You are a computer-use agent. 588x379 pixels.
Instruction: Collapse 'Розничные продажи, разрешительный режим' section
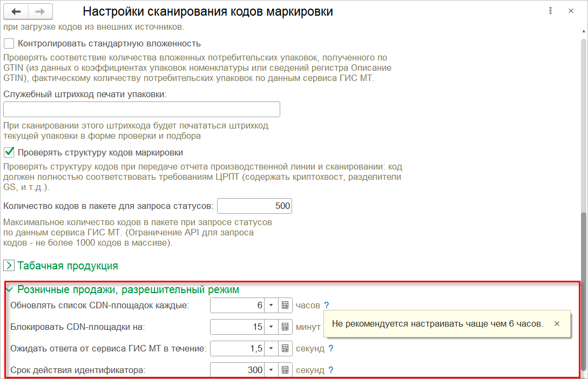pyautogui.click(x=9, y=289)
